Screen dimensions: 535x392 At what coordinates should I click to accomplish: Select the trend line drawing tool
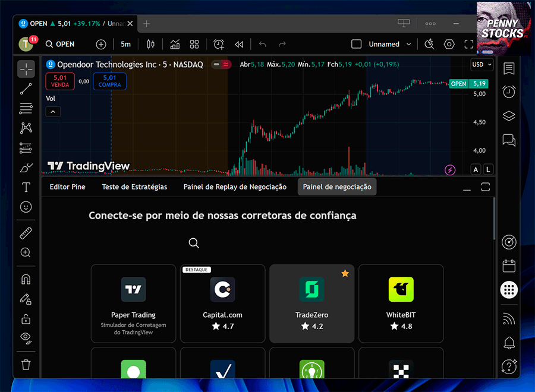click(x=26, y=89)
